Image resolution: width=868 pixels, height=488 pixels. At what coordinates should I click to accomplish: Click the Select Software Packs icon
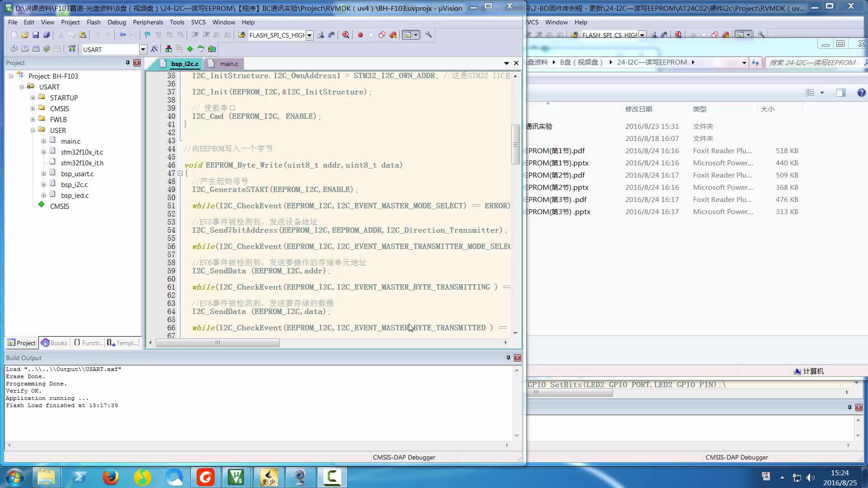[x=201, y=49]
